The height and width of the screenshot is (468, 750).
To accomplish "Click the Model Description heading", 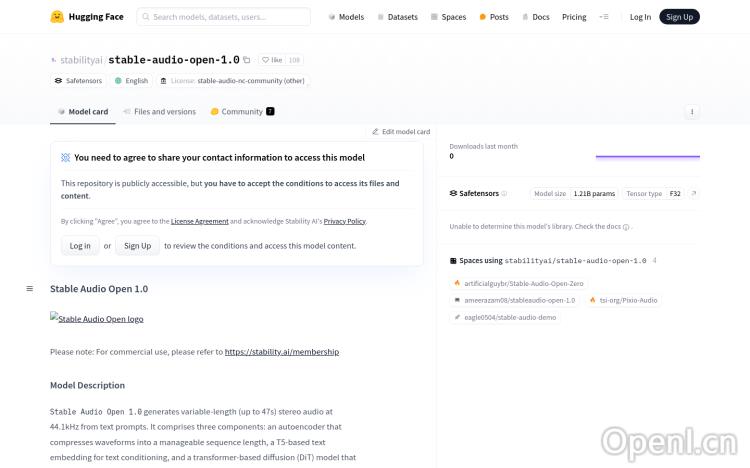I will [88, 385].
